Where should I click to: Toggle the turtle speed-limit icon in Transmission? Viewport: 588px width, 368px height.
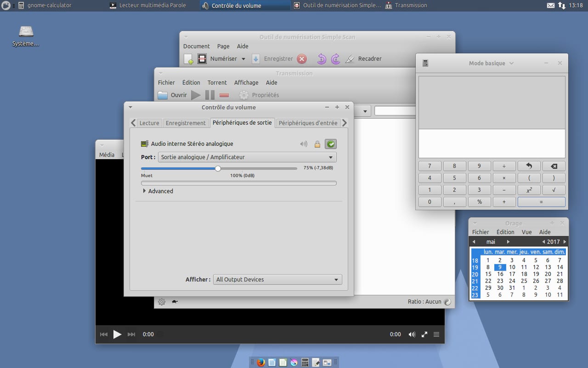(x=175, y=302)
